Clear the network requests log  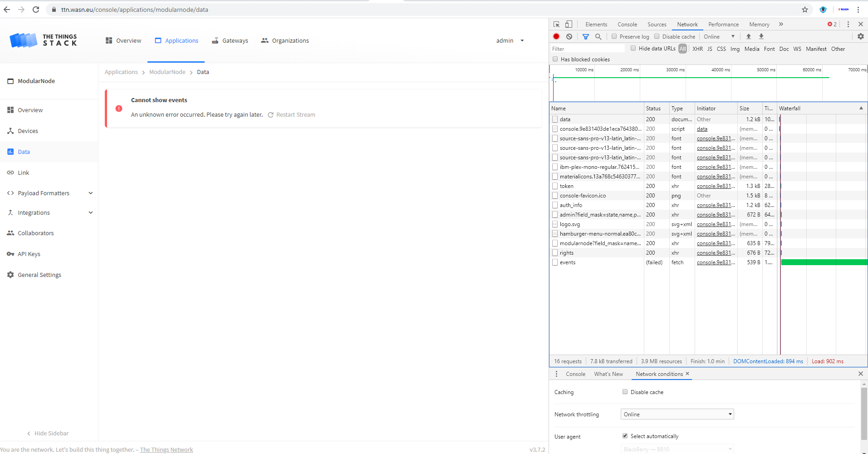pyautogui.click(x=570, y=36)
